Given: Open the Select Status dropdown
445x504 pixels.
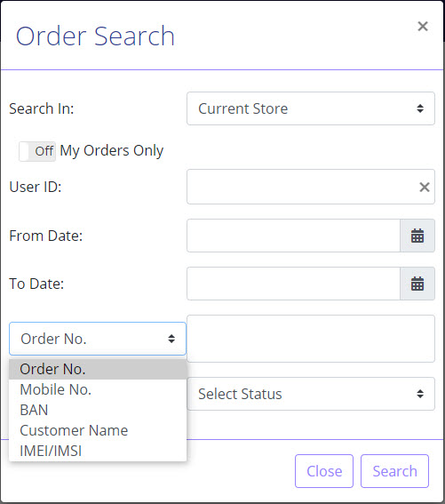Looking at the screenshot, I should [x=311, y=394].
